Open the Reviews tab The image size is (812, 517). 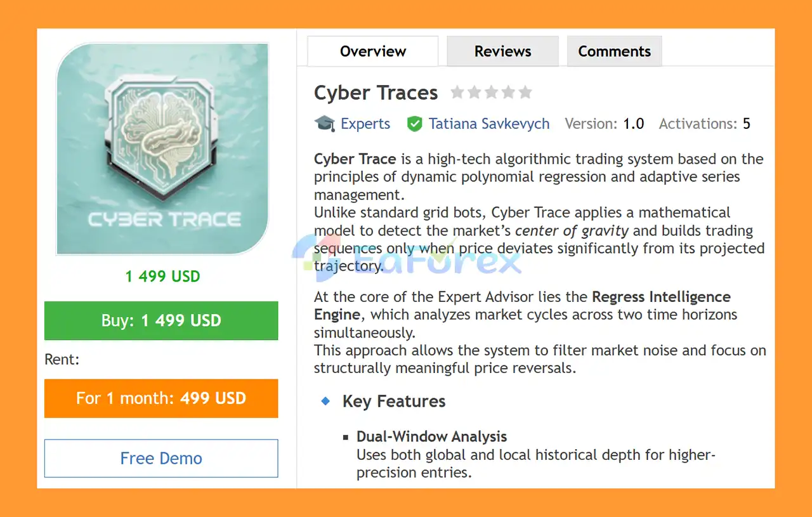click(502, 51)
